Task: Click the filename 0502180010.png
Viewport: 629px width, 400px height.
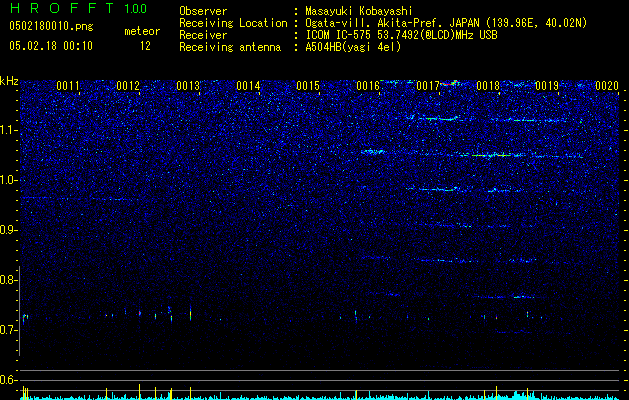Action: pos(51,26)
